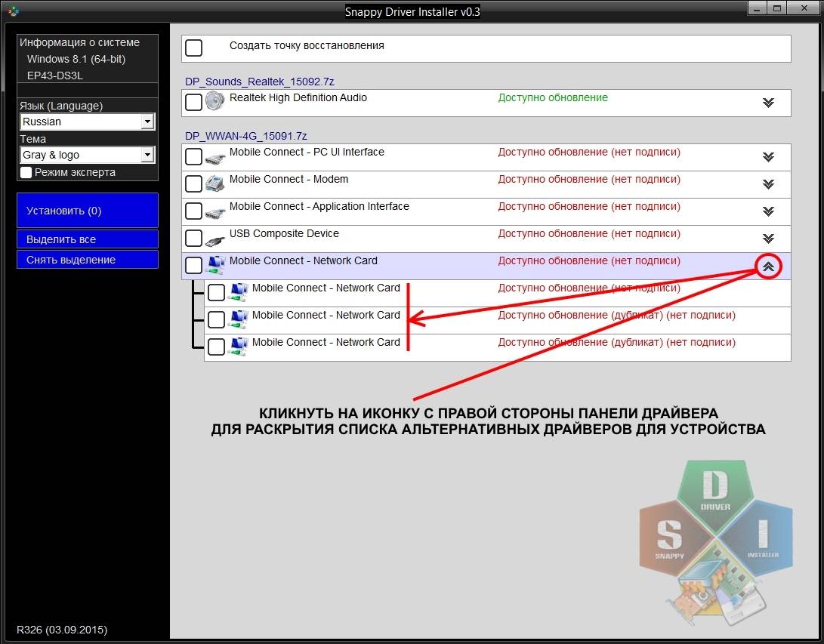This screenshot has height=644, width=824.
Task: Click the 'Windows 8.1 (64-bit)' text
Action: point(76,59)
